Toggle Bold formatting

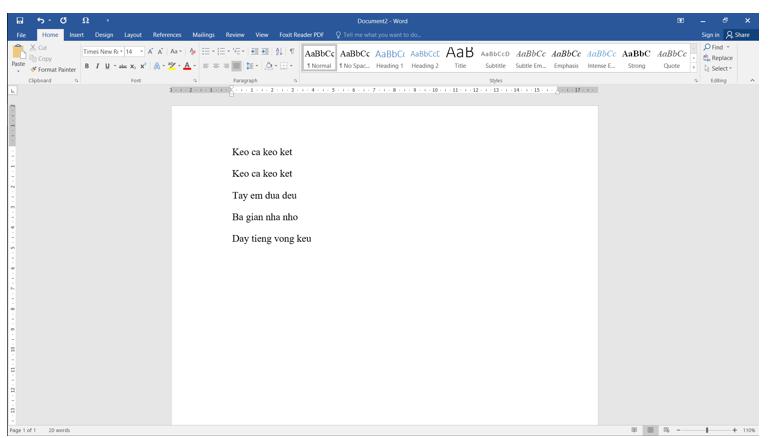coord(87,66)
